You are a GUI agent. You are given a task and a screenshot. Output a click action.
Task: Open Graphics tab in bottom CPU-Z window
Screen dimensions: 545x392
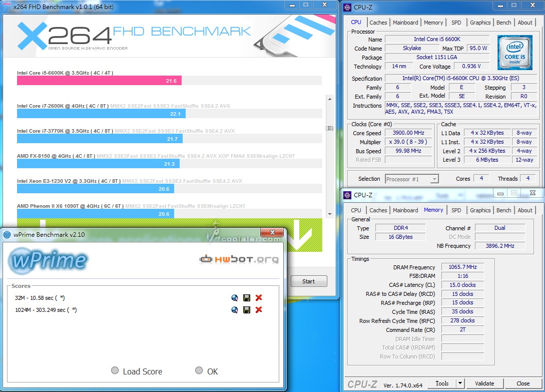[x=480, y=210]
